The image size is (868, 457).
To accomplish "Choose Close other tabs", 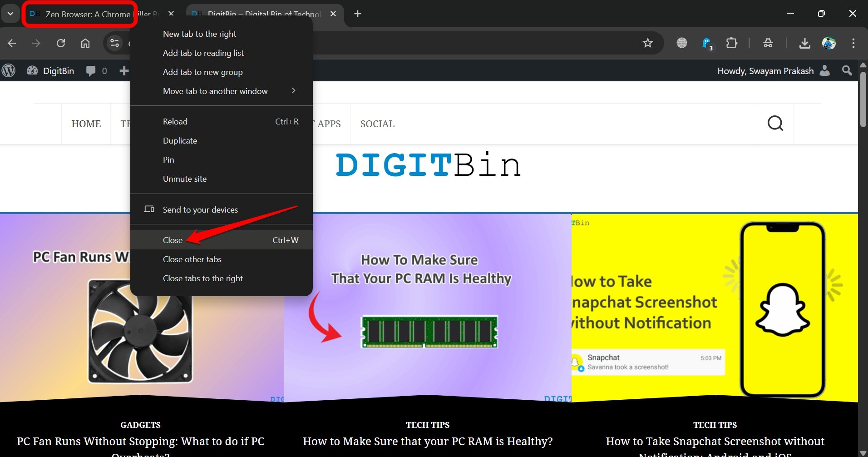I will (x=222, y=259).
